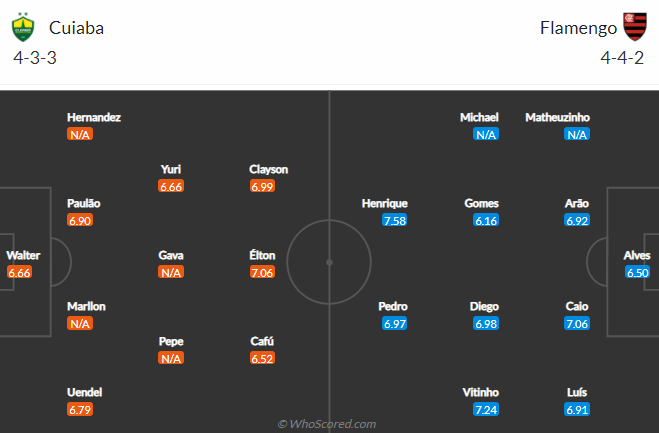This screenshot has width=659, height=433.
Task: Click the Cuiaba team crest icon
Action: coord(23,27)
